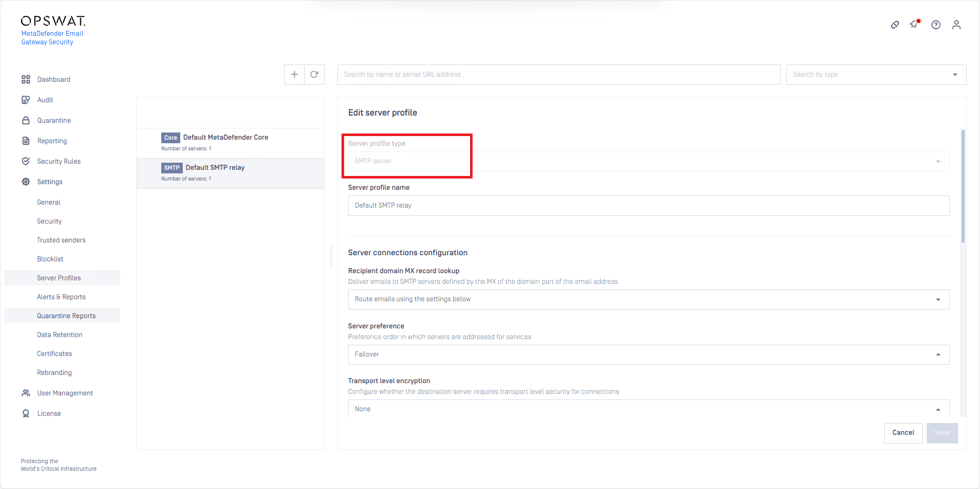
Task: Expand Recipient domain MX record lookup dropdown
Action: click(x=648, y=299)
